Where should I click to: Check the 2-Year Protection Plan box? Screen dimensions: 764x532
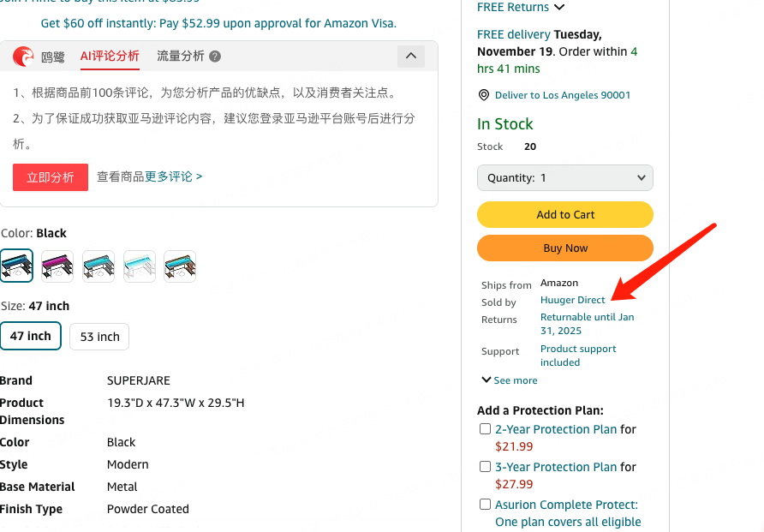(x=486, y=429)
